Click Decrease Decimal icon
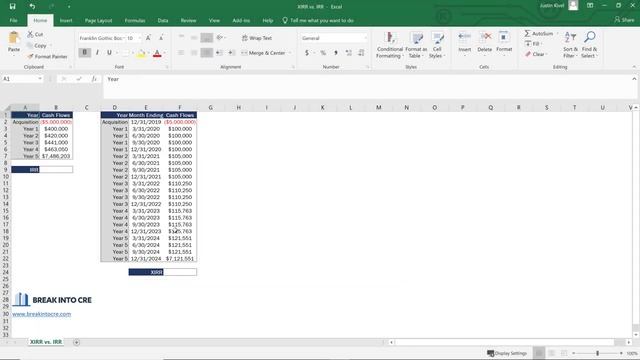The image size is (640, 360). click(x=361, y=53)
